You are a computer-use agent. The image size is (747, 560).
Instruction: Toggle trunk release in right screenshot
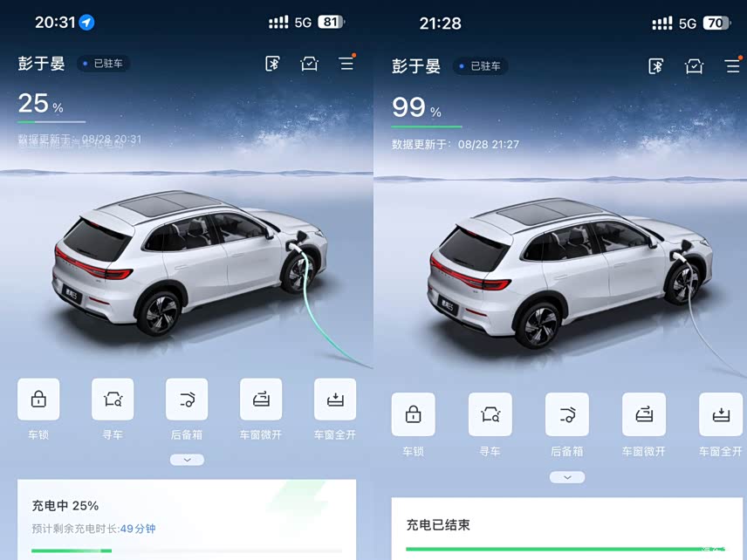pos(567,414)
